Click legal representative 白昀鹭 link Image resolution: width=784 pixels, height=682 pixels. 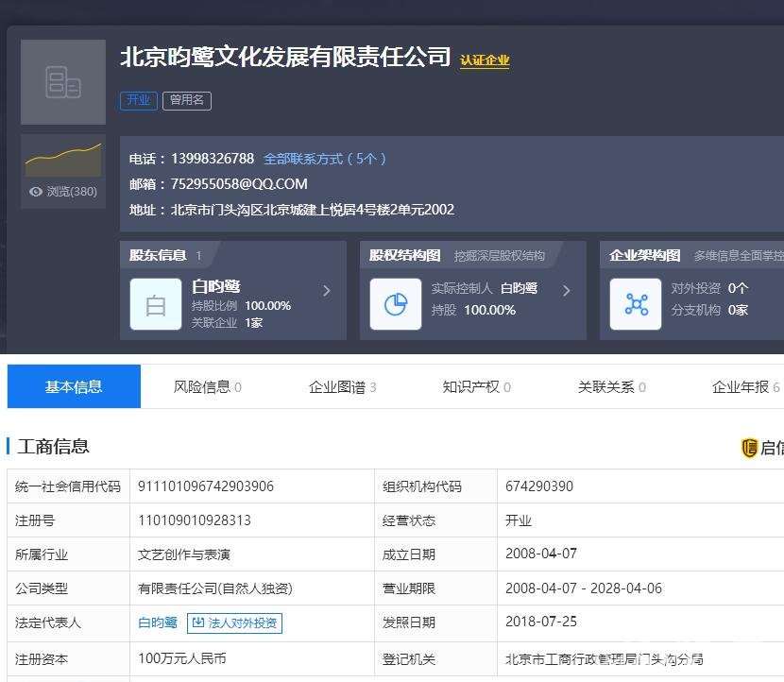coord(158,622)
